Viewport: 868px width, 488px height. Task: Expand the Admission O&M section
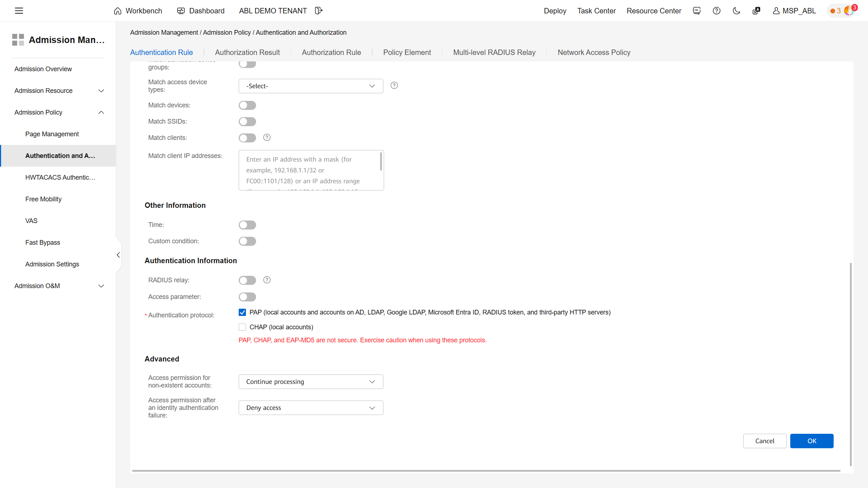(x=101, y=286)
